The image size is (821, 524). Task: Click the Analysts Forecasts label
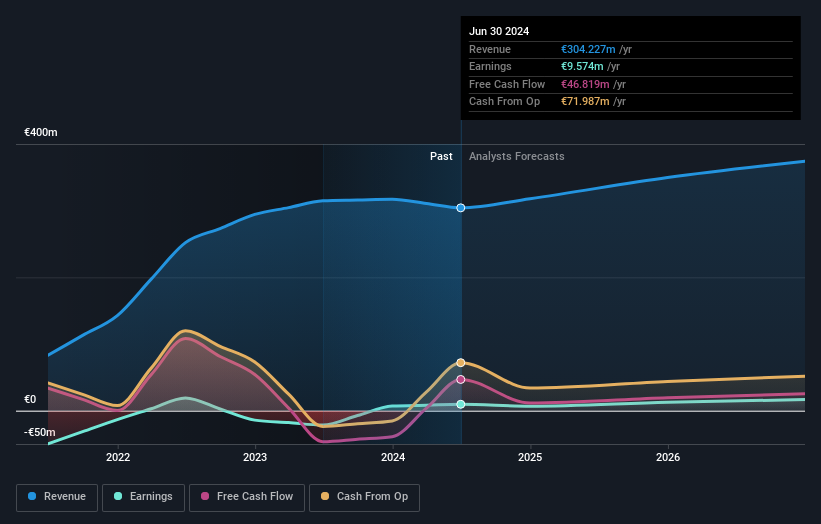pyautogui.click(x=517, y=156)
